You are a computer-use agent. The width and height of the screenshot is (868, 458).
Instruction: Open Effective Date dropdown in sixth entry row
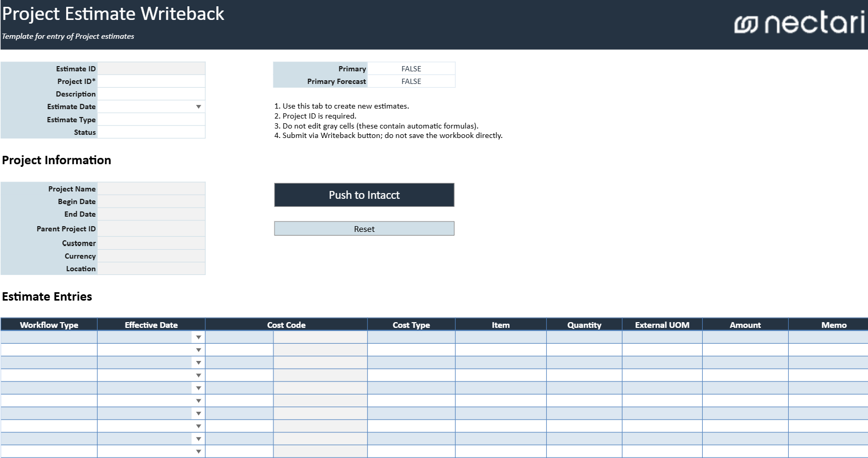(198, 401)
